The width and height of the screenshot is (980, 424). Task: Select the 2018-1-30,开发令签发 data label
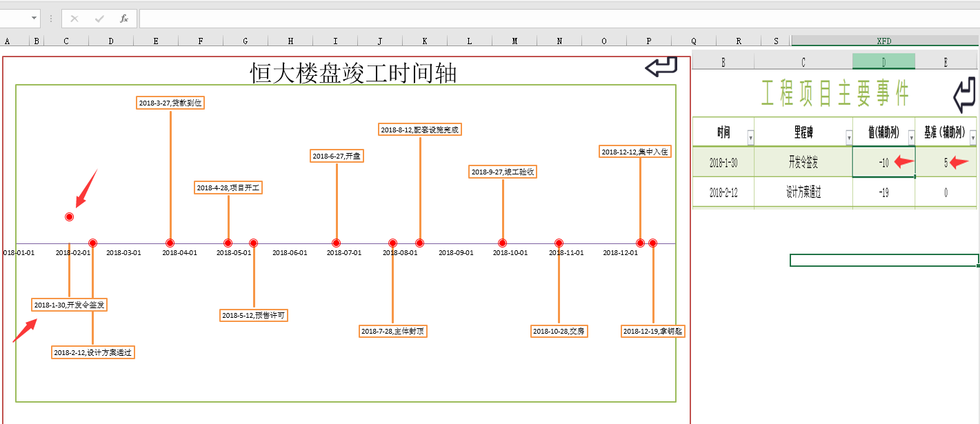tap(69, 305)
